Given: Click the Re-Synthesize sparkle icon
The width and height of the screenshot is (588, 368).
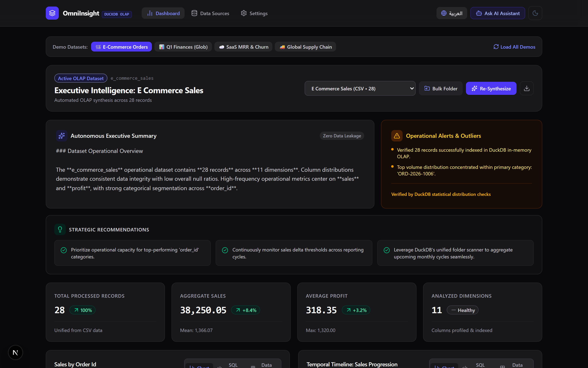Looking at the screenshot, I should point(474,88).
